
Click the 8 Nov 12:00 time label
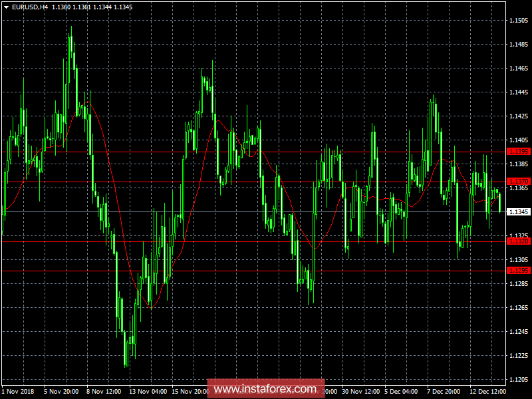[104, 392]
